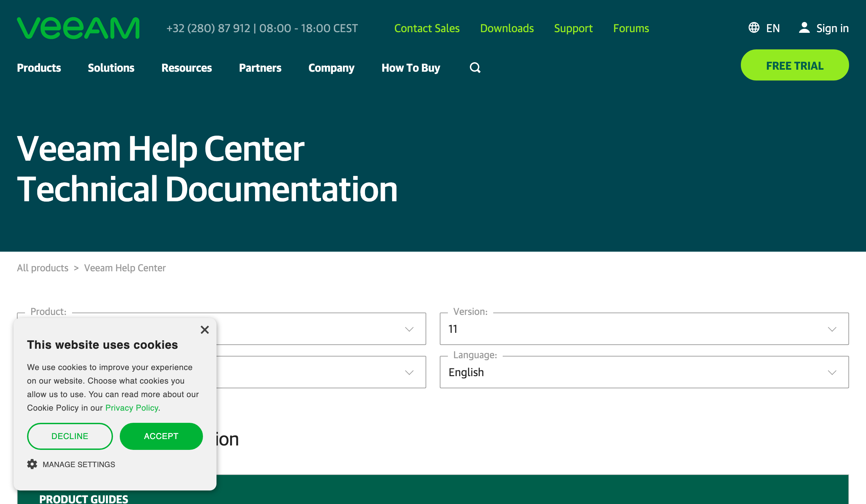Viewport: 866px width, 504px height.
Task: Start the FREE TRIAL
Action: tap(795, 65)
